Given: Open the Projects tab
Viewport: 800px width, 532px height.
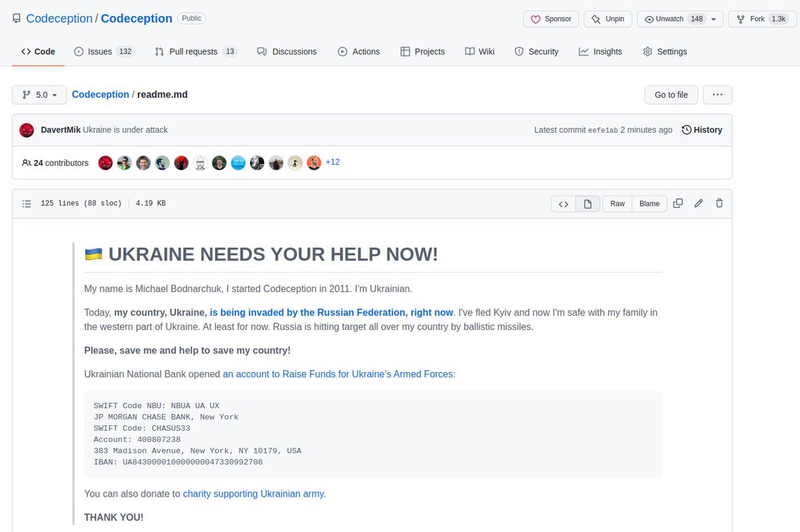Looking at the screenshot, I should (422, 51).
